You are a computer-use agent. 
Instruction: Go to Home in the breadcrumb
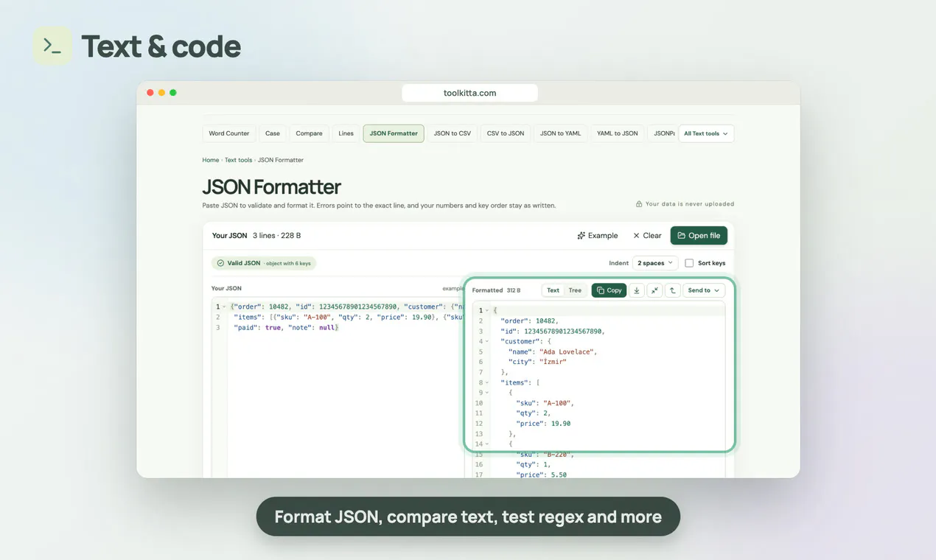pos(211,160)
